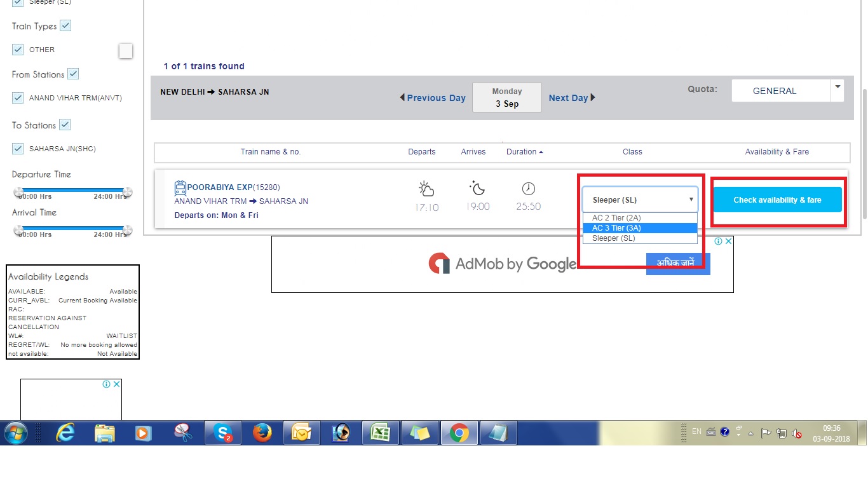
Task: Close the AdMob banner ad
Action: (728, 241)
